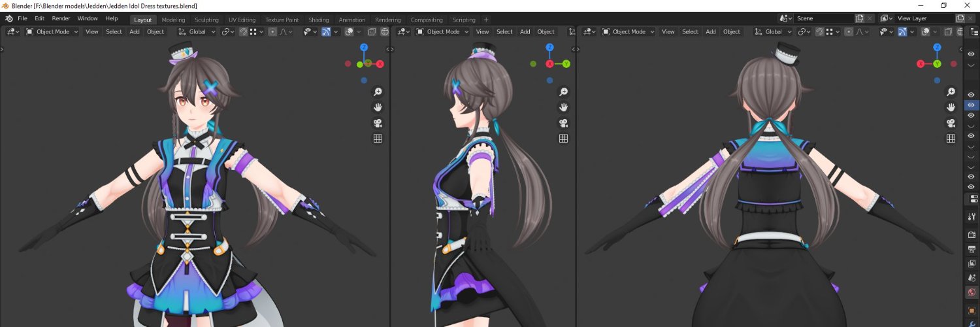Switch to the Compositing workspace tab

click(x=427, y=20)
